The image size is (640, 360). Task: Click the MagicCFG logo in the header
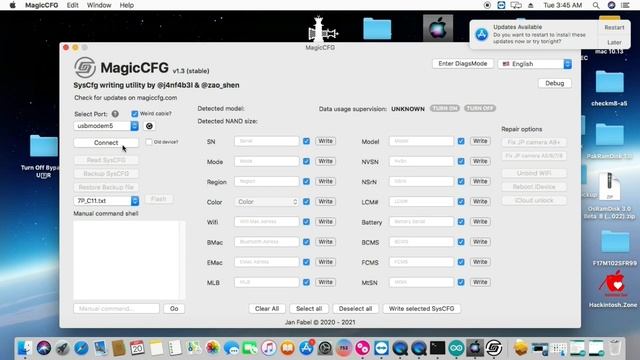pos(85,67)
